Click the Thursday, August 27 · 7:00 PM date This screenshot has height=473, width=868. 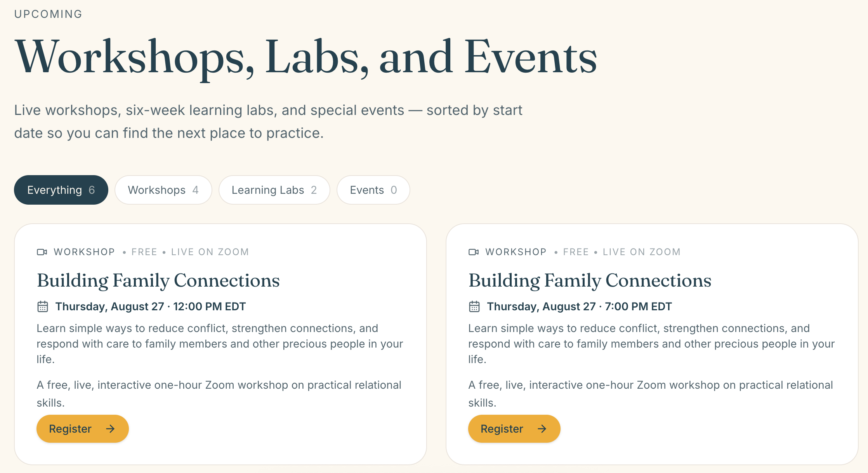[580, 306]
